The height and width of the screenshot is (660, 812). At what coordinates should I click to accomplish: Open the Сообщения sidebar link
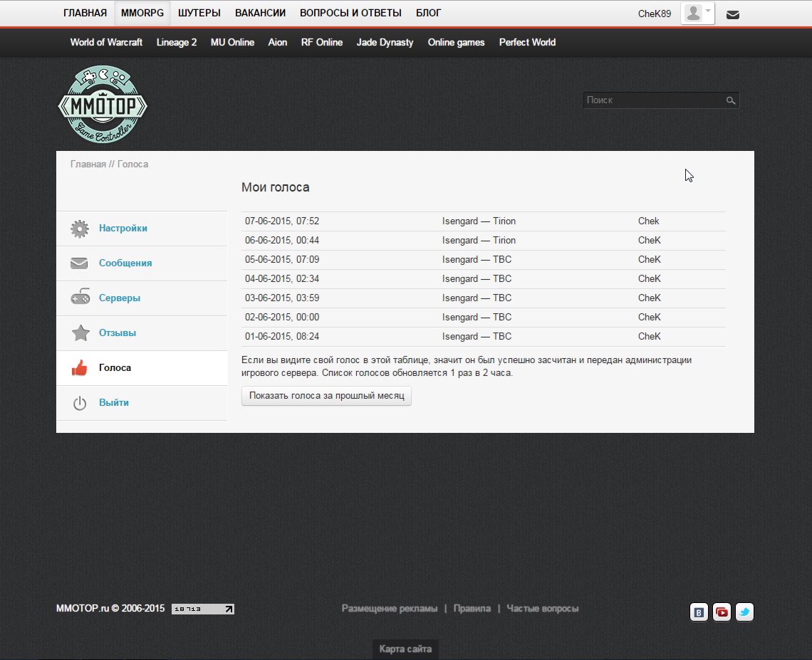pyautogui.click(x=125, y=263)
